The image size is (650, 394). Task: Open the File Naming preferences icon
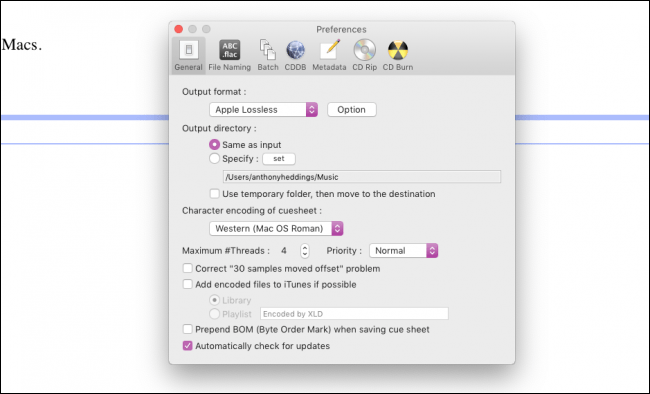(230, 56)
